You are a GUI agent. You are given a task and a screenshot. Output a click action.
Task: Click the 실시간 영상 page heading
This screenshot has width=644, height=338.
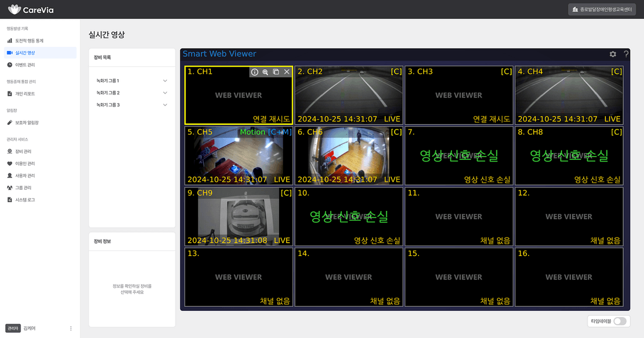tap(107, 35)
